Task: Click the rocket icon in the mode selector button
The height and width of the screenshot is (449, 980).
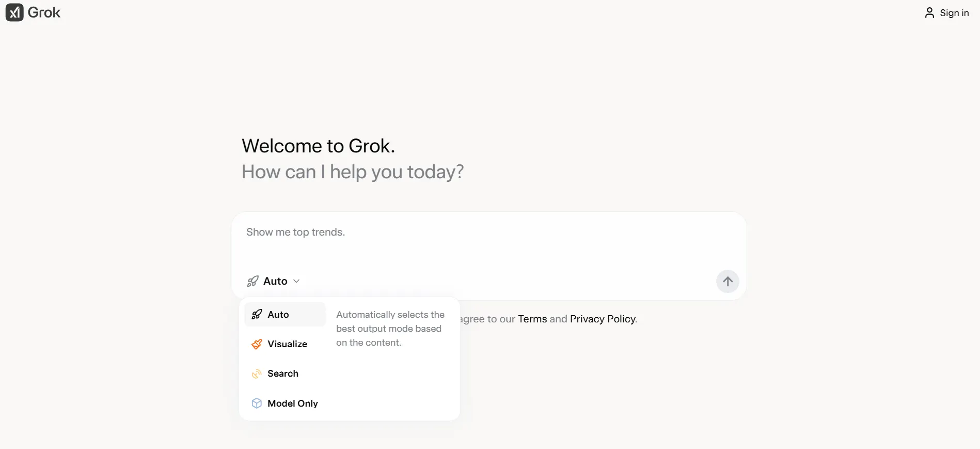Action: coord(252,281)
